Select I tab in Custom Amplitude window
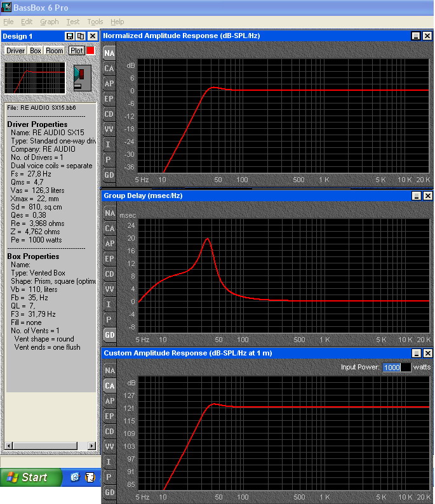This screenshot has width=435, height=504. click(110, 462)
